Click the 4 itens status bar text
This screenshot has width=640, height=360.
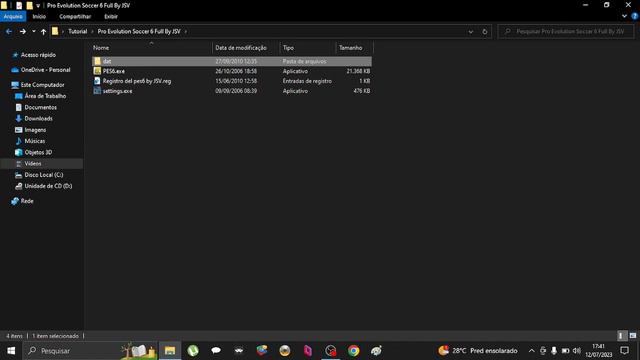(14, 336)
